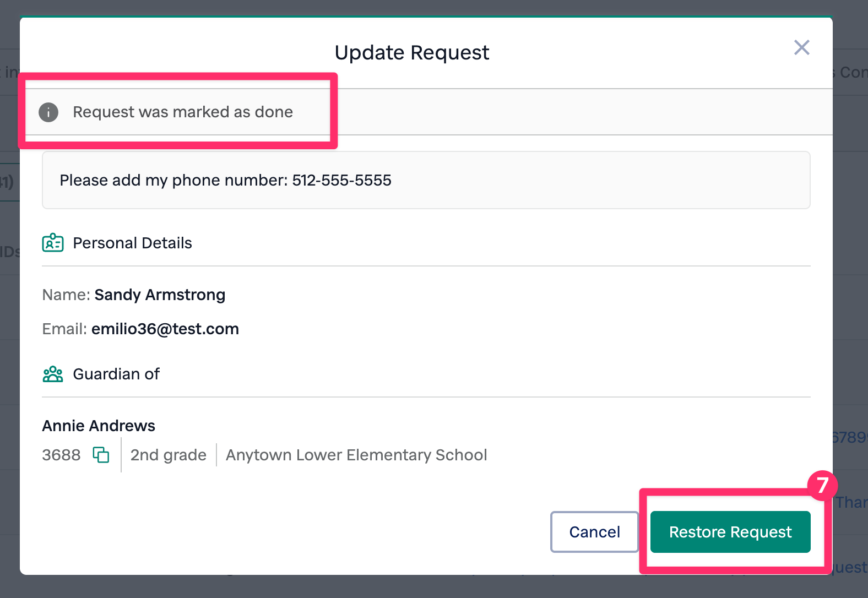Click the info icon in status banner

point(48,112)
